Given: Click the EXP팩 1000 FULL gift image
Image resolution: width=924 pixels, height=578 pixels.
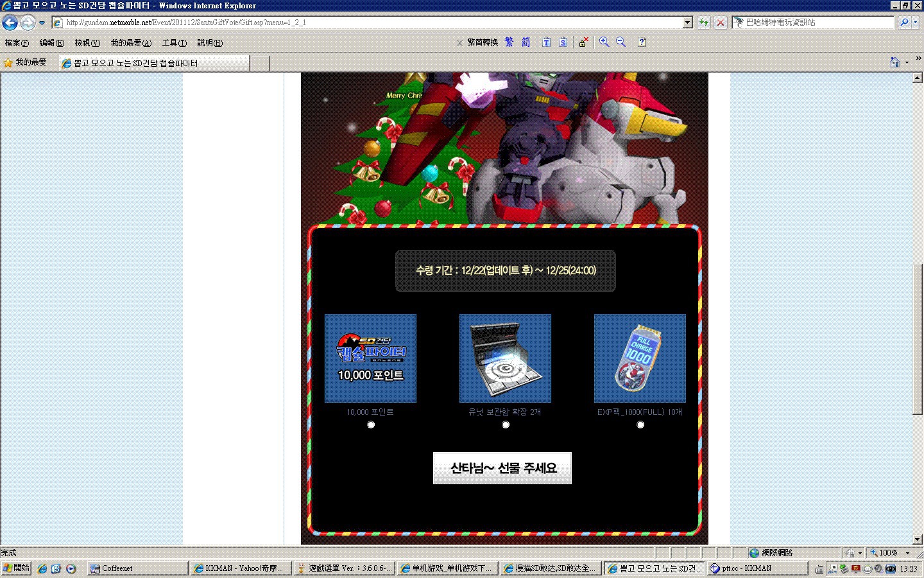Looking at the screenshot, I should [640, 358].
